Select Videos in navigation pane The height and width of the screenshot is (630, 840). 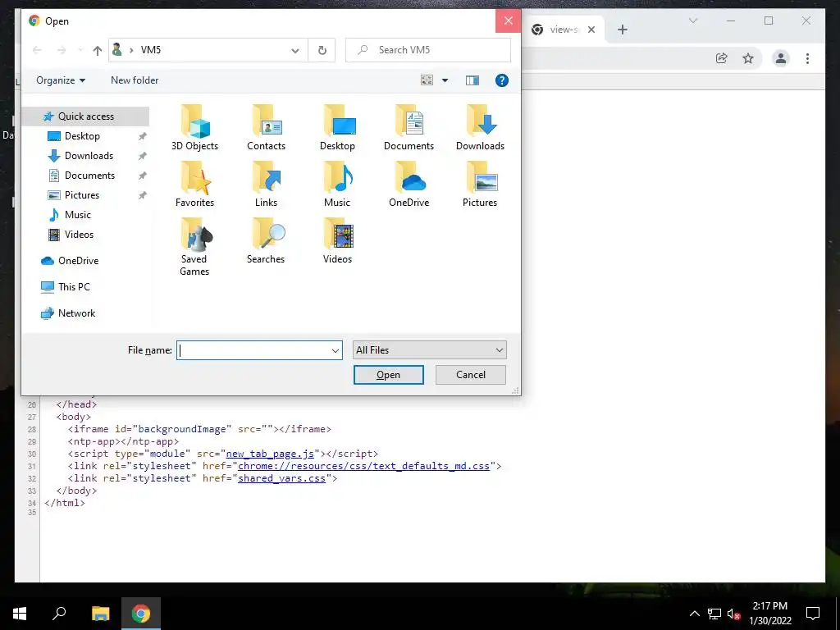coord(79,235)
